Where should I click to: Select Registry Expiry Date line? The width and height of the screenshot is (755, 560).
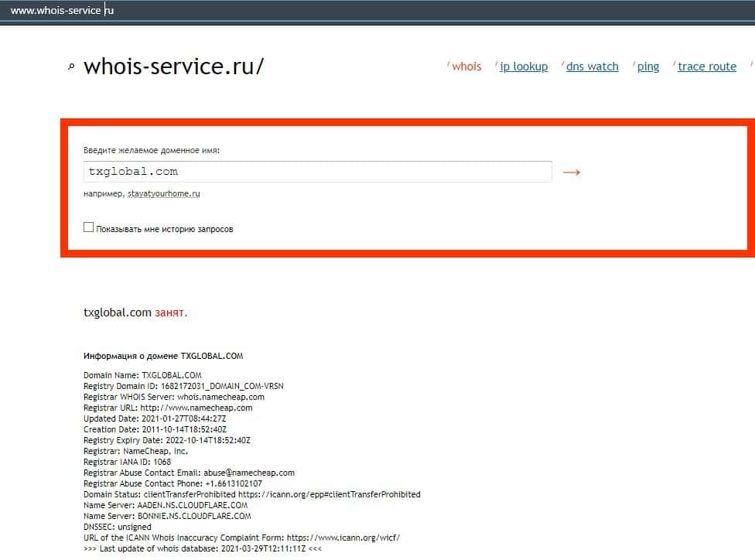167,440
